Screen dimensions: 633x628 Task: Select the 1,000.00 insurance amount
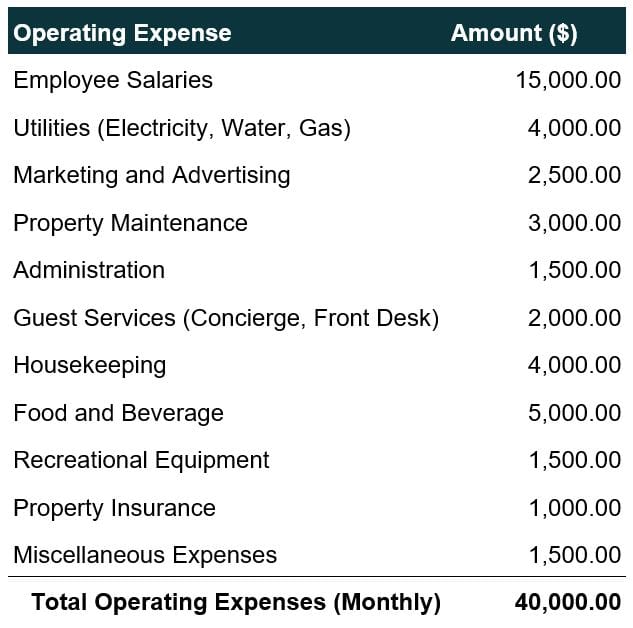coord(575,508)
